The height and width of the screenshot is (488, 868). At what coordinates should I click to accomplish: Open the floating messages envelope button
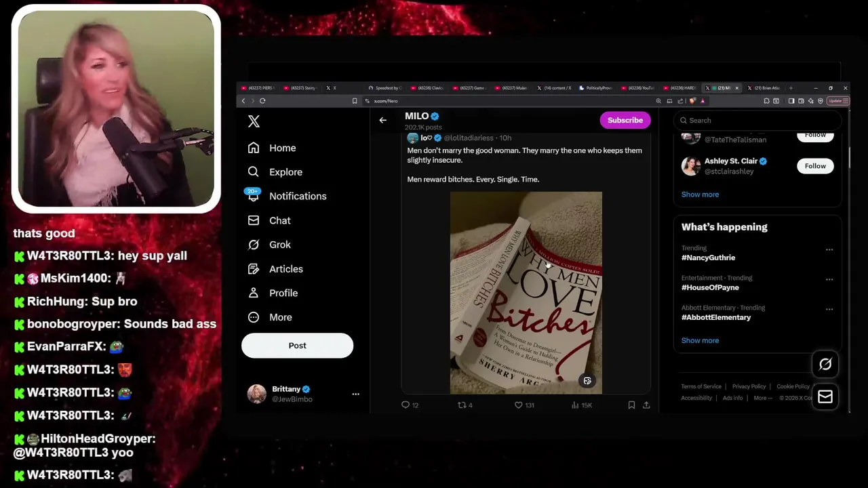[x=825, y=397]
